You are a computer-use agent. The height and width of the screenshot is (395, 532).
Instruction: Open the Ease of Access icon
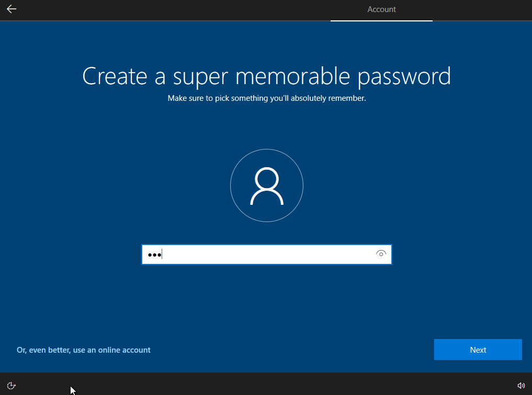pyautogui.click(x=12, y=386)
